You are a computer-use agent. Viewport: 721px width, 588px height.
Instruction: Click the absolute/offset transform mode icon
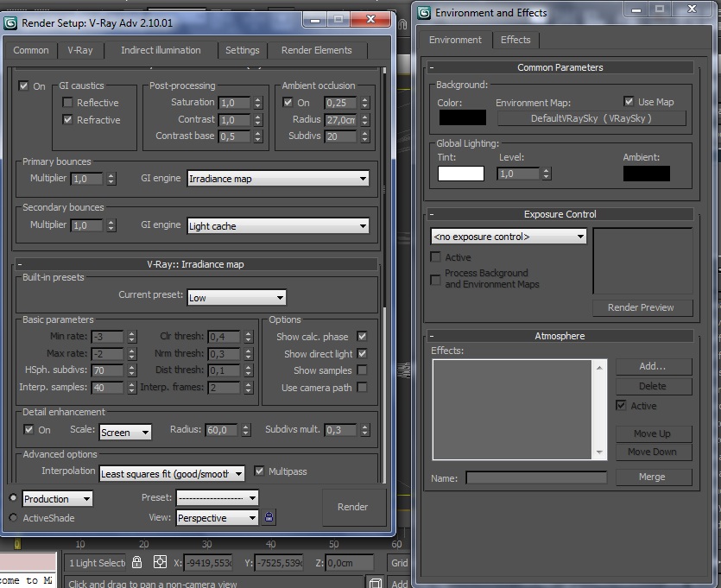click(x=160, y=562)
